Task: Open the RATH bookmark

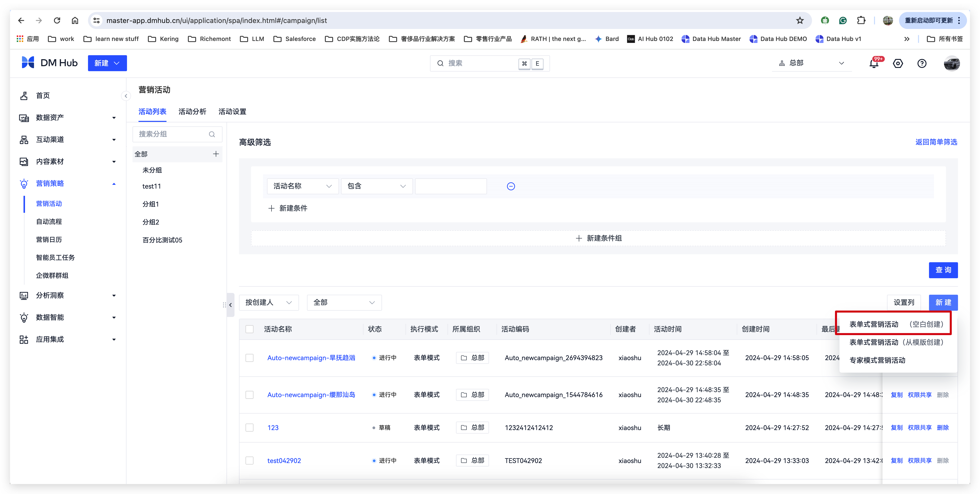Action: click(553, 39)
